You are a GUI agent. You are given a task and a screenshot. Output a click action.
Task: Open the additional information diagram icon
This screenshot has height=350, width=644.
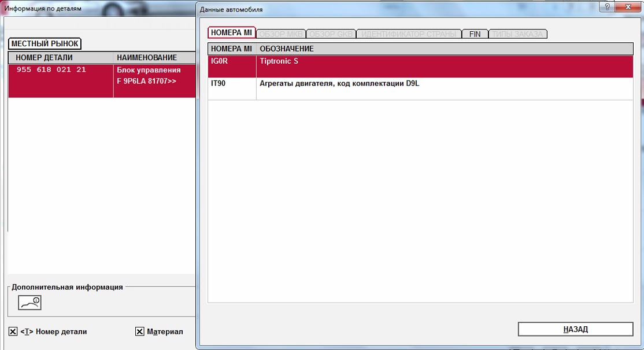29,302
